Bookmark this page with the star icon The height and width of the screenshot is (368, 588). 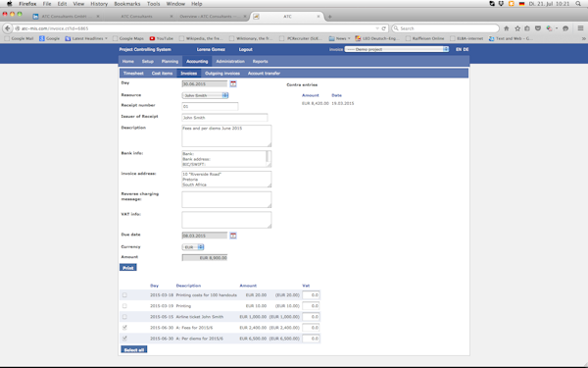(x=517, y=28)
